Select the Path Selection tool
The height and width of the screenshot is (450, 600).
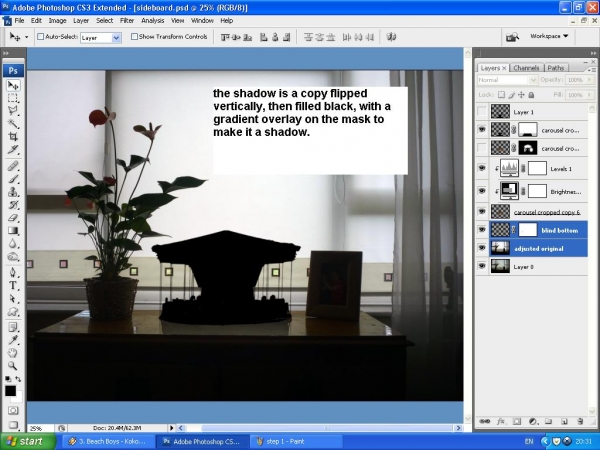click(13, 298)
